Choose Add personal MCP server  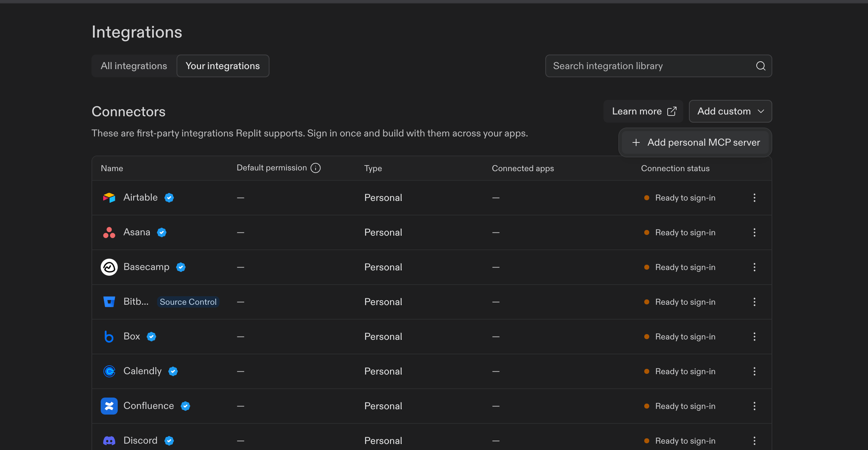[x=695, y=142]
